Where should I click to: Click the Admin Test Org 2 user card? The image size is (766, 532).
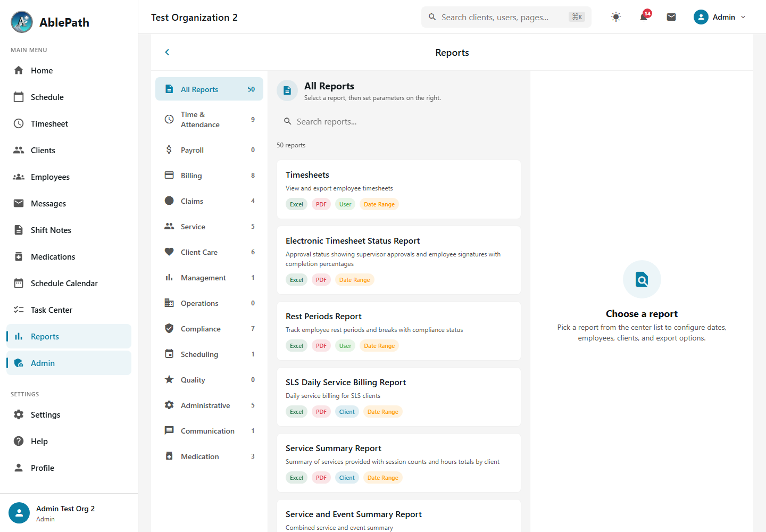69,513
